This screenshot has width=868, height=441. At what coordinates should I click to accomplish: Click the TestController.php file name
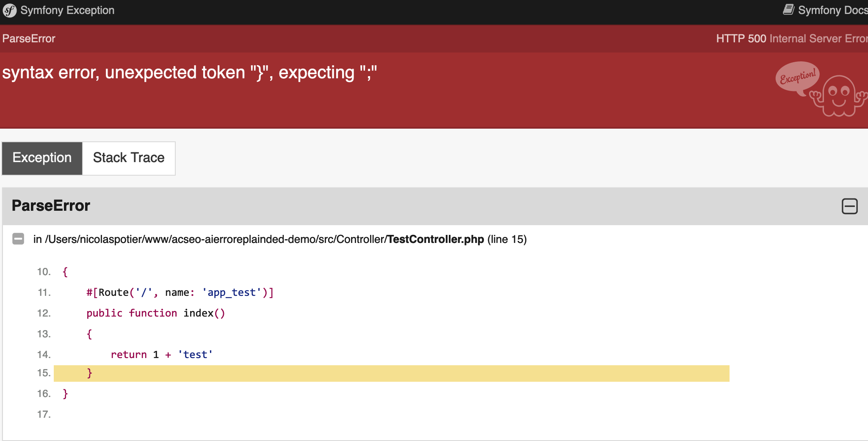point(435,239)
